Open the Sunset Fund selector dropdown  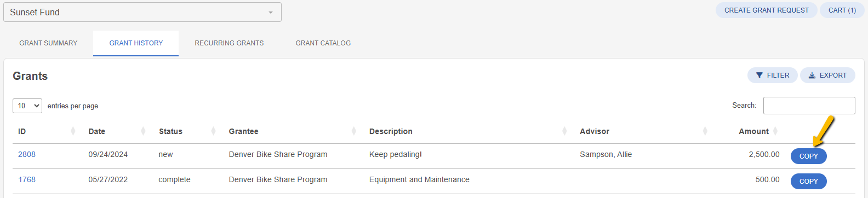click(x=142, y=12)
